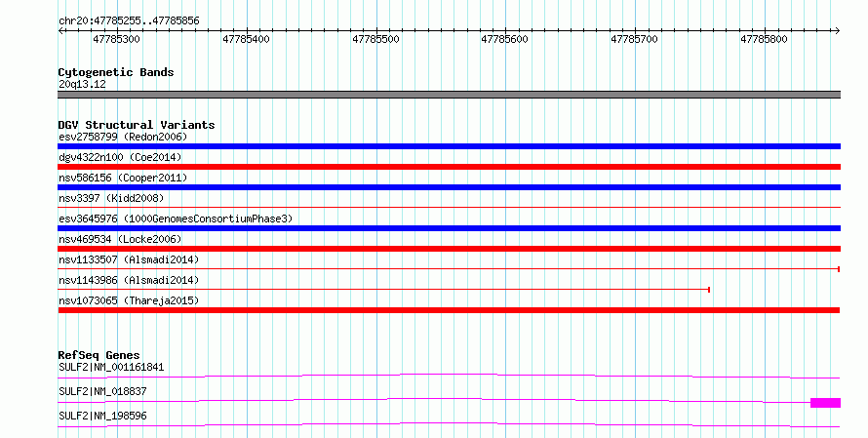Select the thin nsv3397 (Kidd2008) red line
Viewport: 868px width, 438px height.
click(449, 208)
